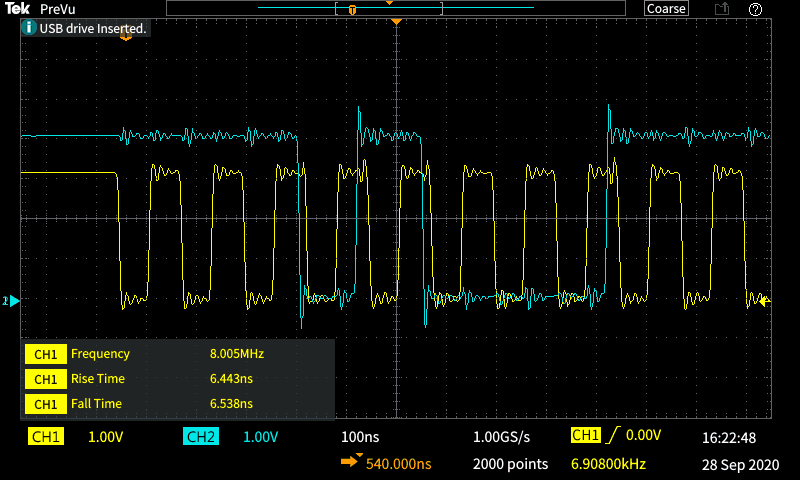
Task: Click the info icon in USB notification
Action: [x=28, y=28]
